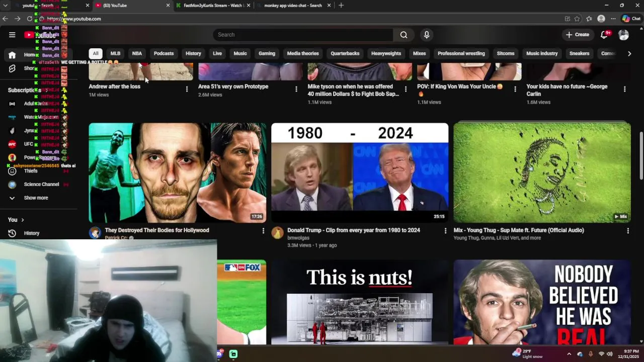
Task: Open the YouTube account avatar menu
Action: coord(624,35)
